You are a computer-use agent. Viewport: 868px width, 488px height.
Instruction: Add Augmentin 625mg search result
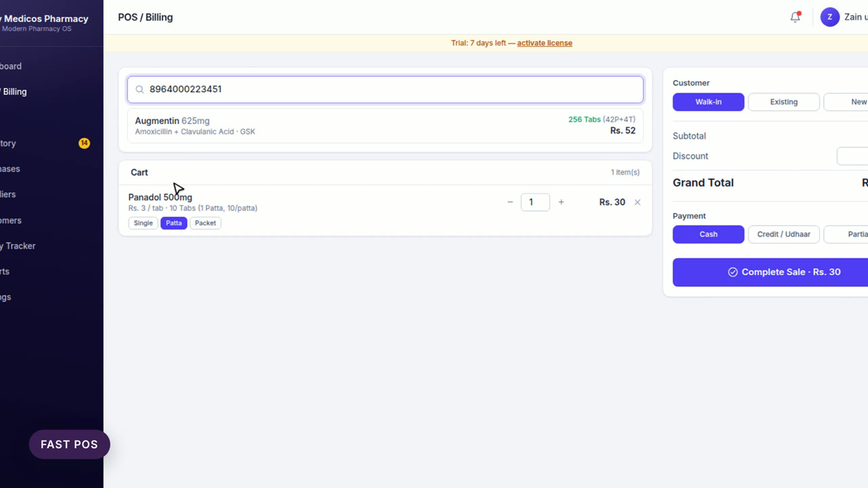tap(385, 125)
